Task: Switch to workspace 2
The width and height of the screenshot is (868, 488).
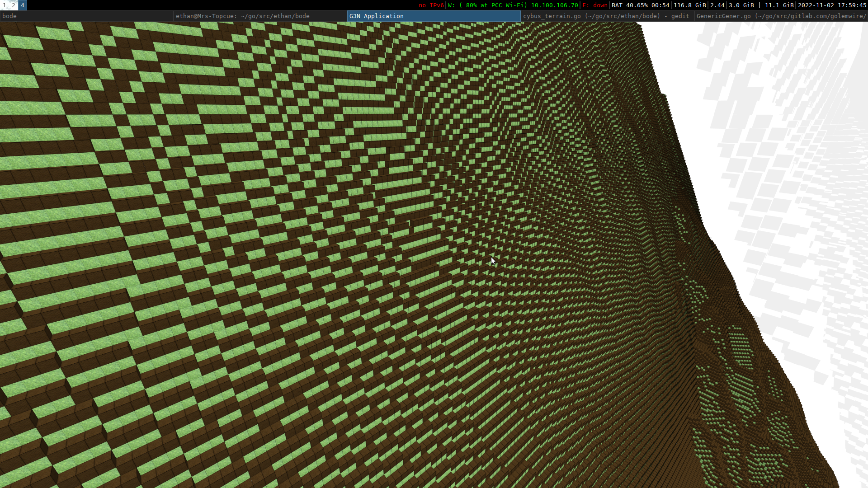Action: pos(14,5)
